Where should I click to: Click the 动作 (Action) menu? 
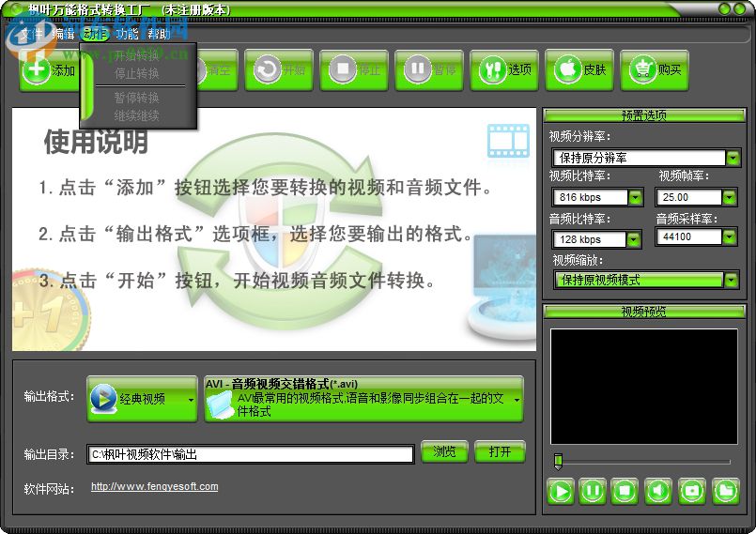click(95, 34)
